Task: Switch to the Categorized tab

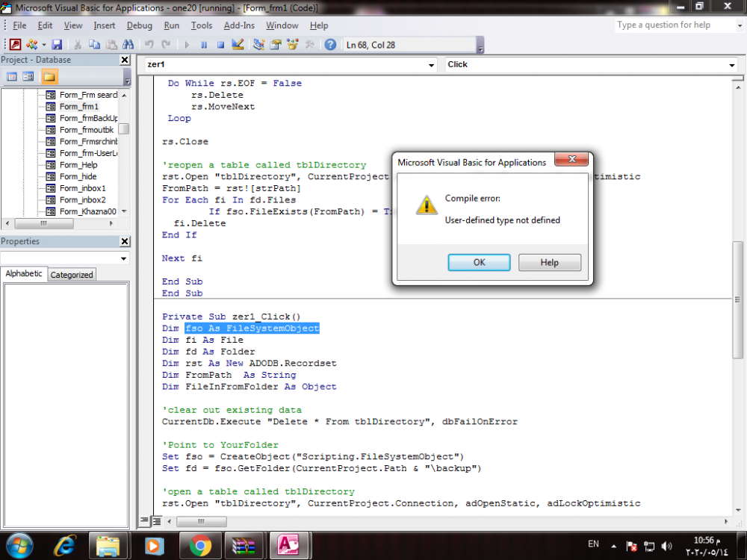Action: tap(72, 275)
